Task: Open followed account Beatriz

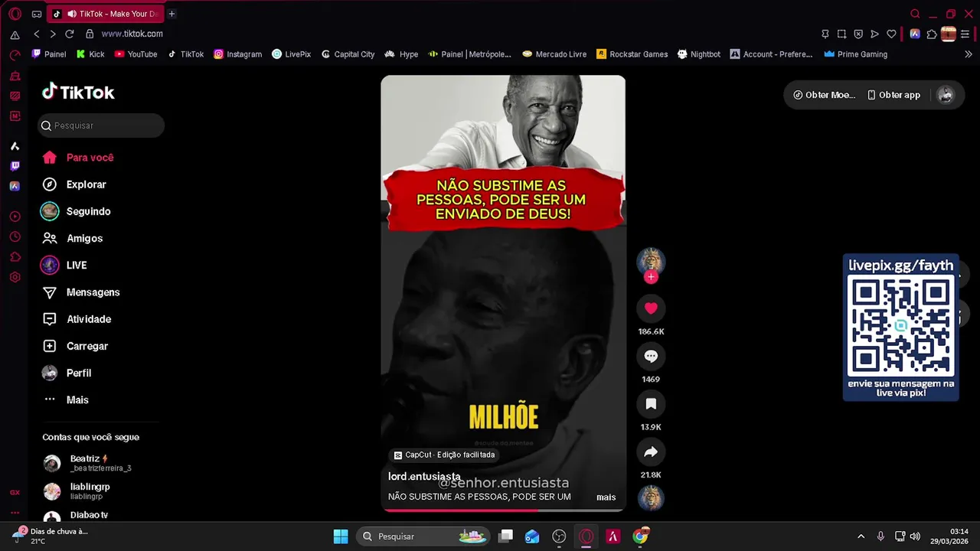Action: coord(100,463)
